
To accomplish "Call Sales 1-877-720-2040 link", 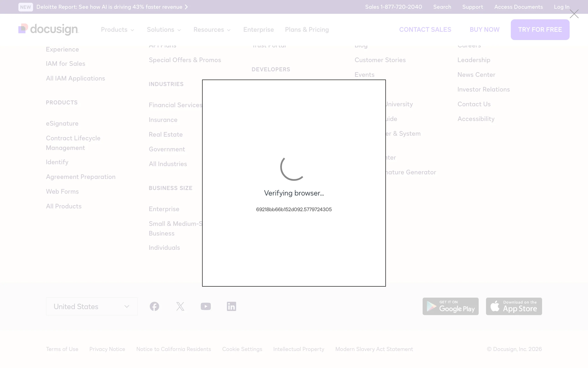I will click(393, 7).
